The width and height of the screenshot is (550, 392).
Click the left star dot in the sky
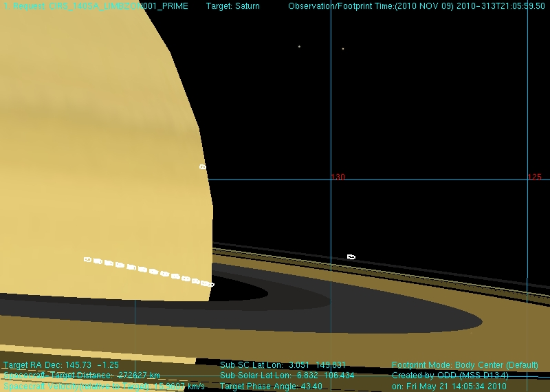[299, 47]
